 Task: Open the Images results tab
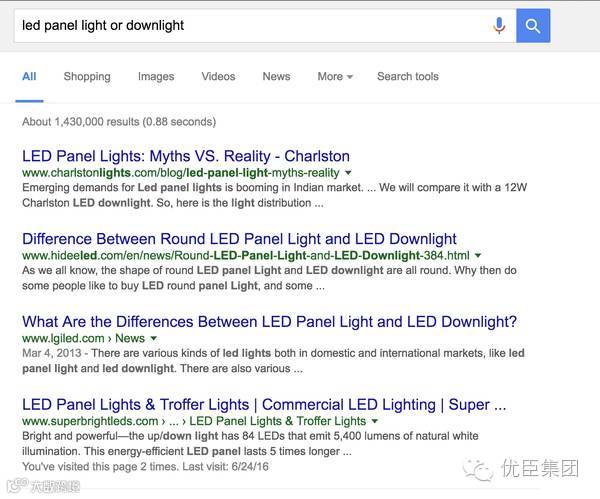point(156,77)
